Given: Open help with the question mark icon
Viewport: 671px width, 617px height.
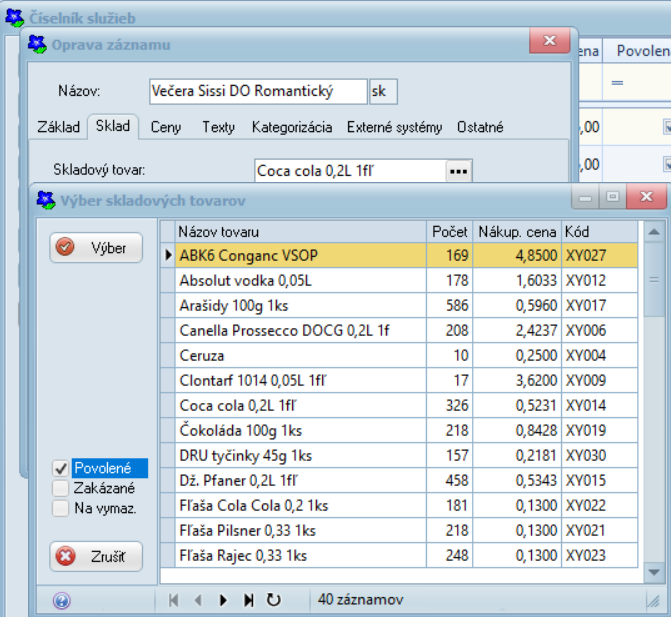Looking at the screenshot, I should tap(62, 600).
